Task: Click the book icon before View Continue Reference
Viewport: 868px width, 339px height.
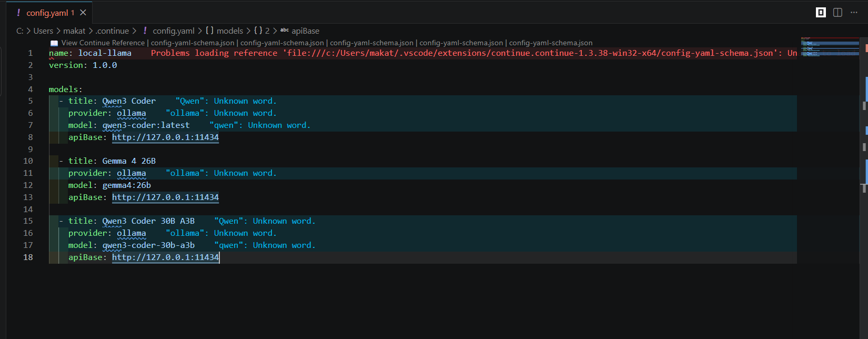Action: pyautogui.click(x=54, y=43)
